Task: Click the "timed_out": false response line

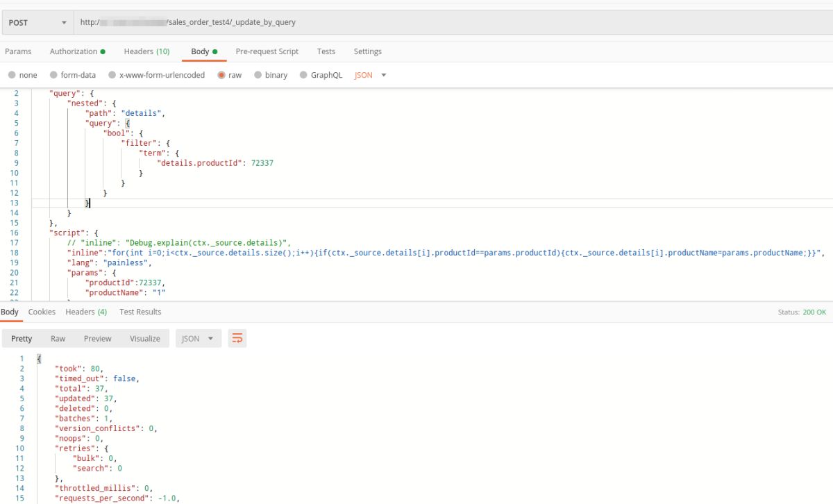Action: click(x=97, y=378)
